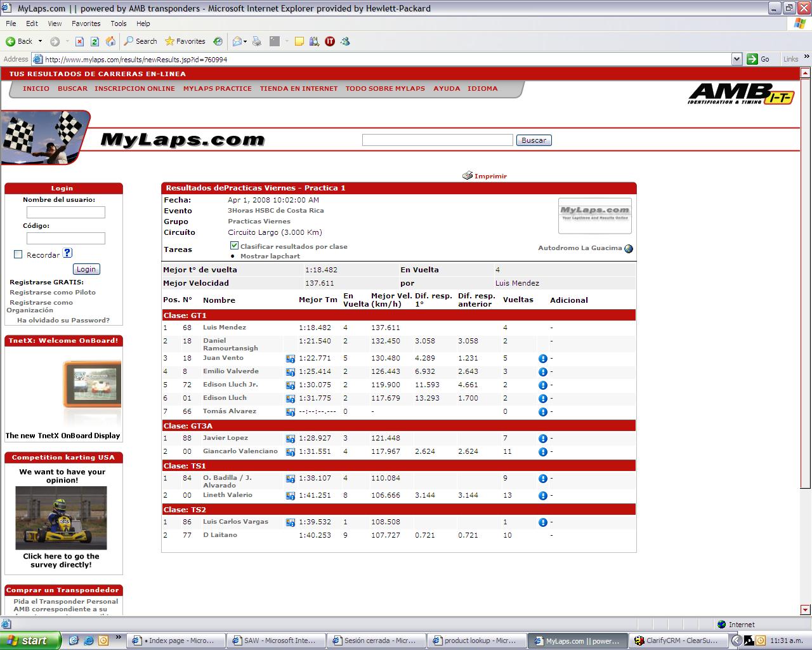
Task: Click the Stop loading icon
Action: (x=79, y=41)
